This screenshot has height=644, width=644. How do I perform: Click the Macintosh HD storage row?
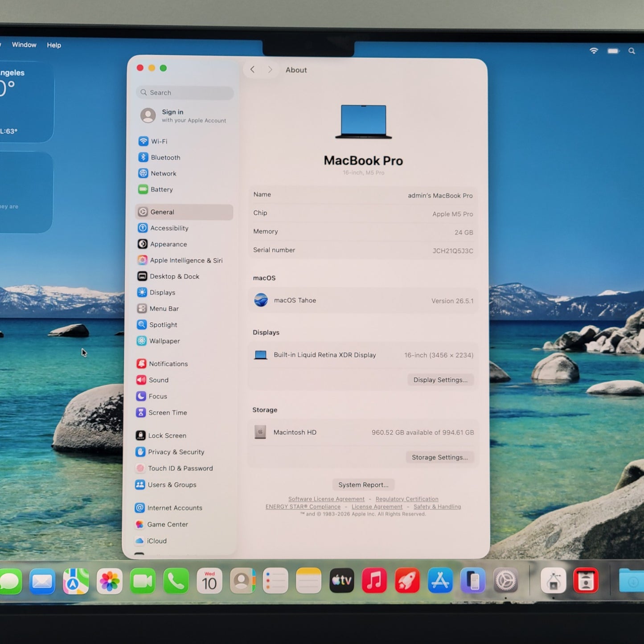tap(363, 432)
